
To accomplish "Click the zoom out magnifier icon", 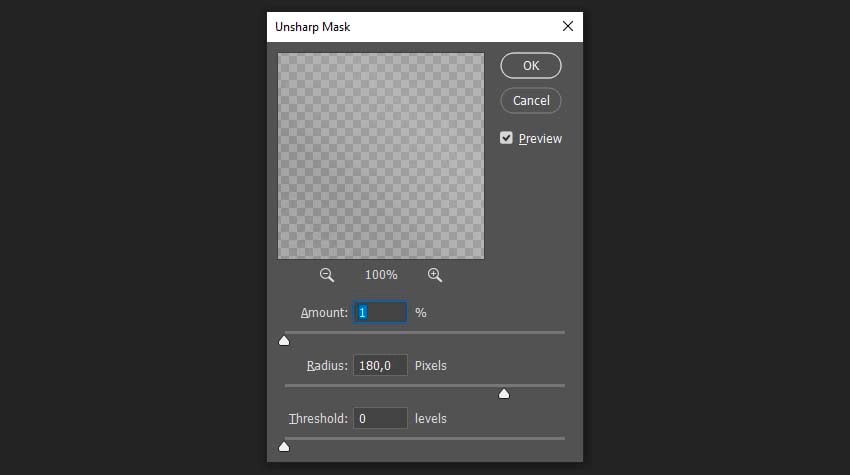I will [x=326, y=275].
